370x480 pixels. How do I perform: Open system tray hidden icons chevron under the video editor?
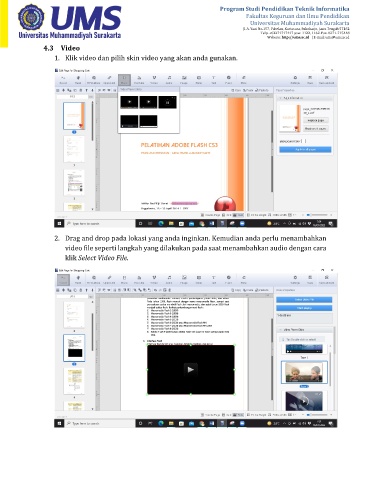click(285, 424)
